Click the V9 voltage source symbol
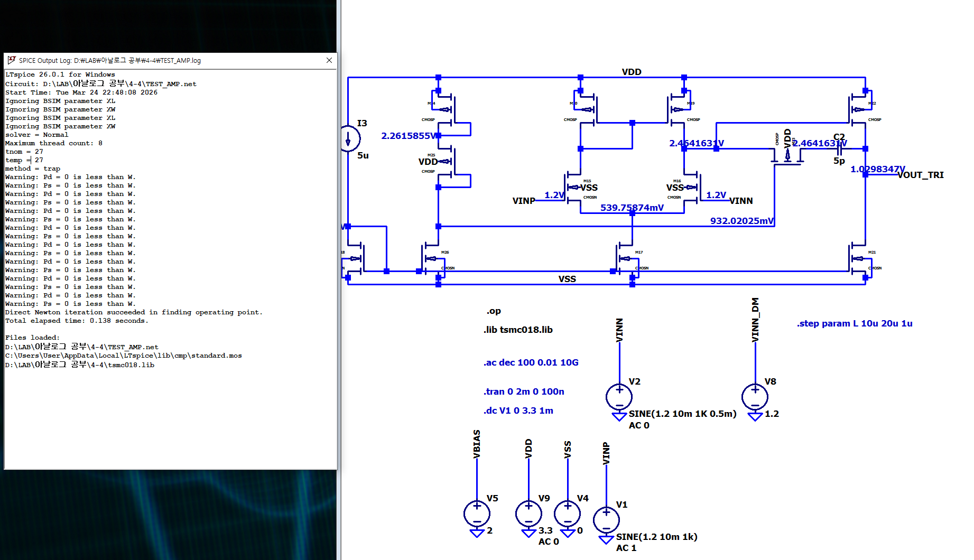 pyautogui.click(x=528, y=514)
